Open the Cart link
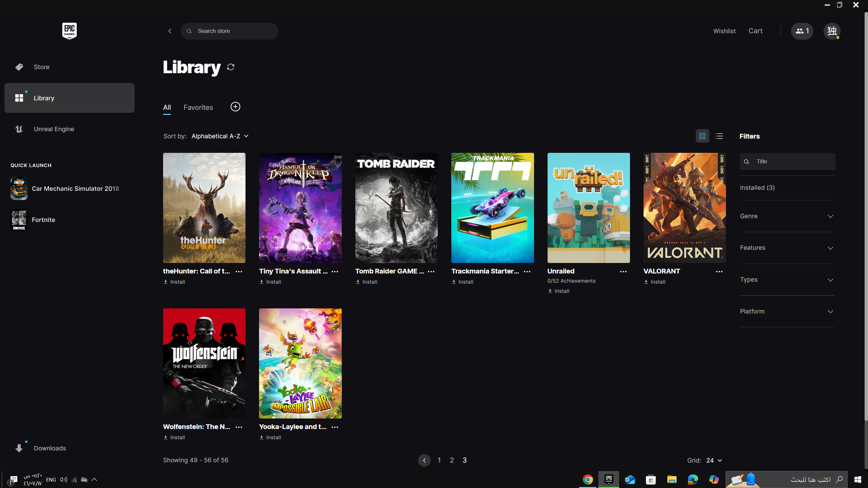 [755, 31]
